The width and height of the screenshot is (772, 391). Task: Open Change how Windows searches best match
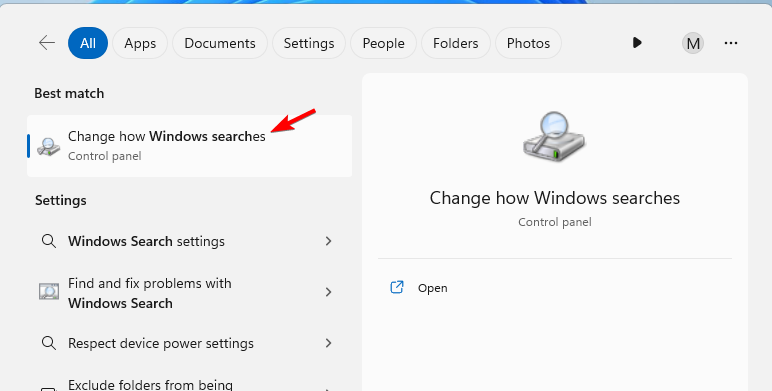(190, 146)
